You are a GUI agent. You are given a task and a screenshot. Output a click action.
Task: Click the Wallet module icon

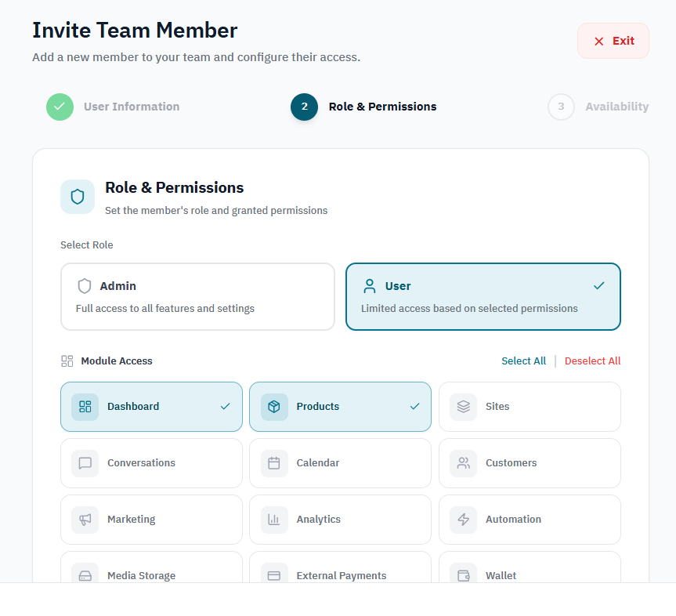pyautogui.click(x=463, y=575)
